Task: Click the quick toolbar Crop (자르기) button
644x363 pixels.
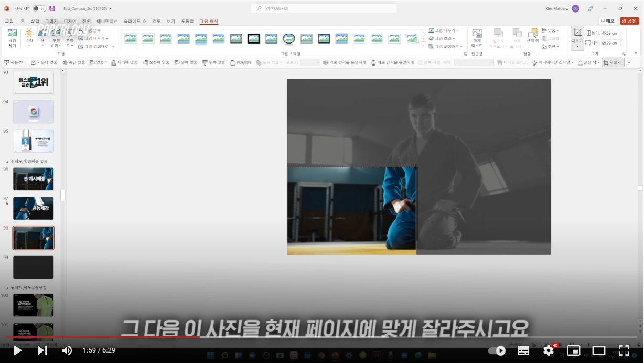Action: click(613, 62)
